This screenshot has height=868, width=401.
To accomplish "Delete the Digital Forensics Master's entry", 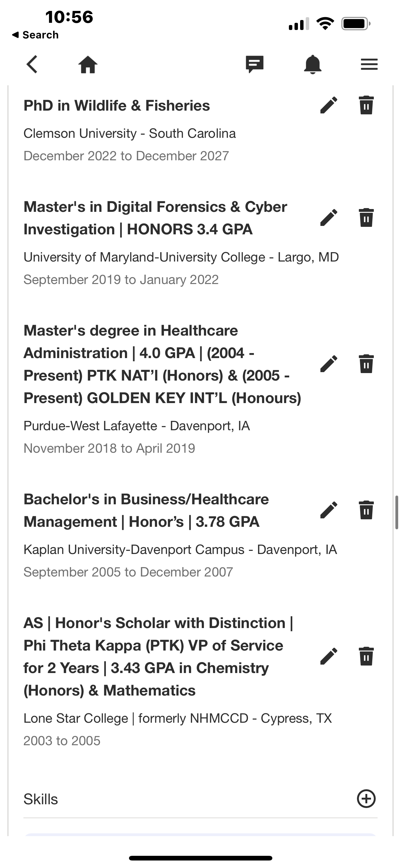I will coord(366,217).
